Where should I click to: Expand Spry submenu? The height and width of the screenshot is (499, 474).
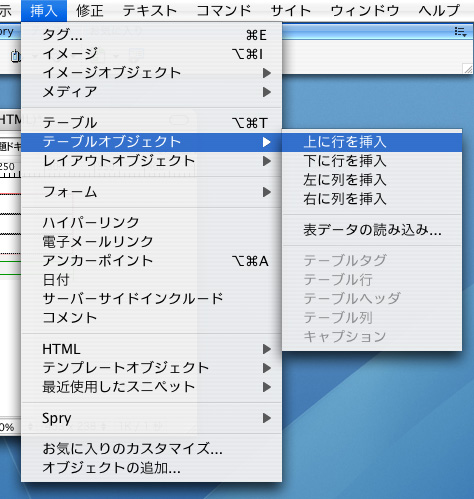pyautogui.click(x=152, y=418)
